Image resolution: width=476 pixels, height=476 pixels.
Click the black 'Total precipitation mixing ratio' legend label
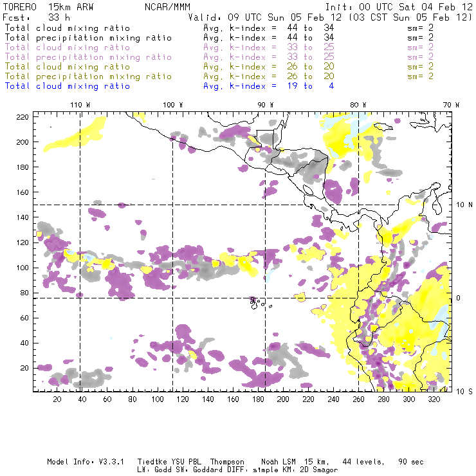(88, 38)
